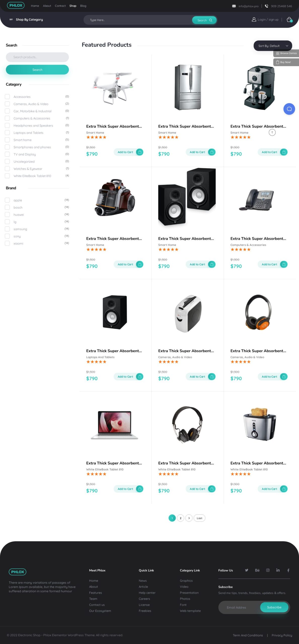Open the LinkedIn icon in footer
This screenshot has height=644, width=299.
point(278,570)
